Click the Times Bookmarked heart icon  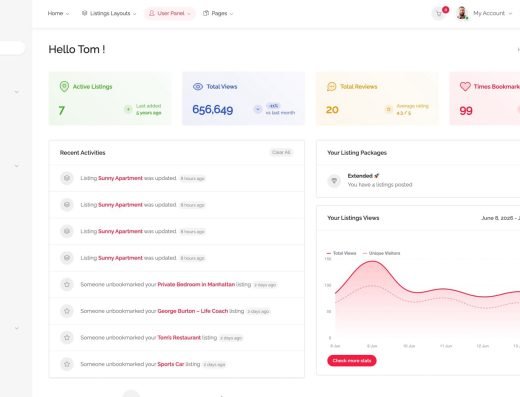point(465,87)
